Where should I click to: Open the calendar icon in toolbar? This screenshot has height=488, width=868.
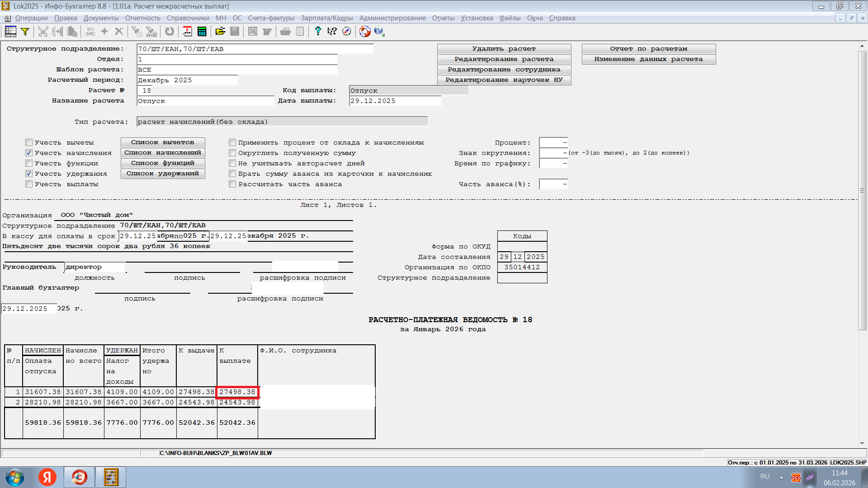point(187,32)
